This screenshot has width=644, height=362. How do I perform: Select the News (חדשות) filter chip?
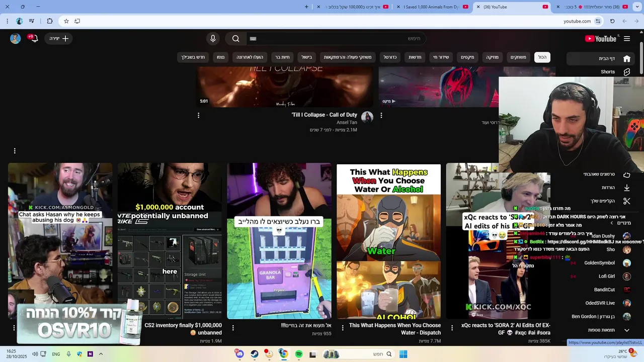click(x=415, y=57)
